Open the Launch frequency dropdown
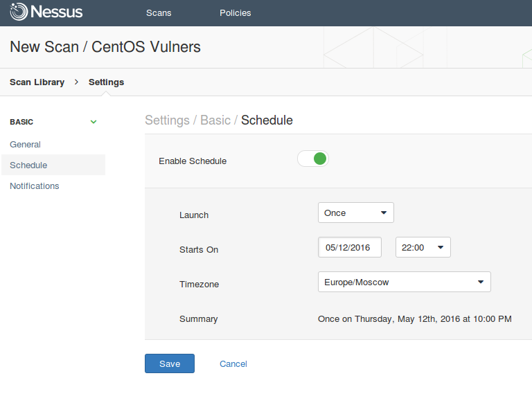The height and width of the screenshot is (396, 532). pos(355,213)
